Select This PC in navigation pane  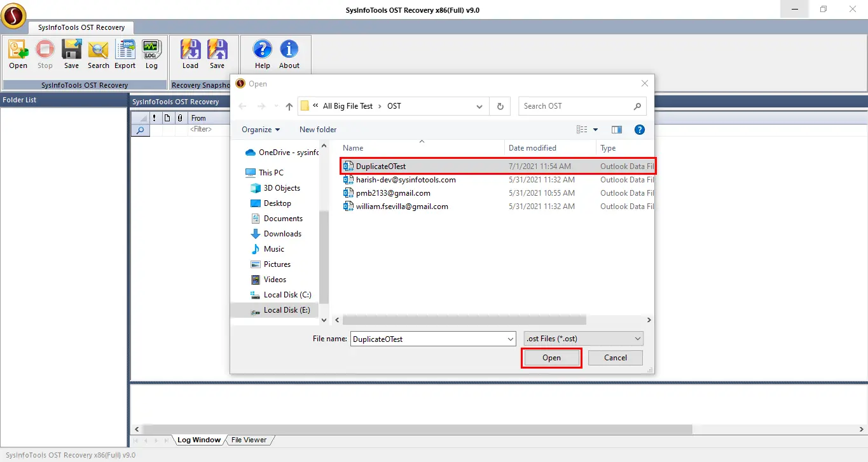265,173
